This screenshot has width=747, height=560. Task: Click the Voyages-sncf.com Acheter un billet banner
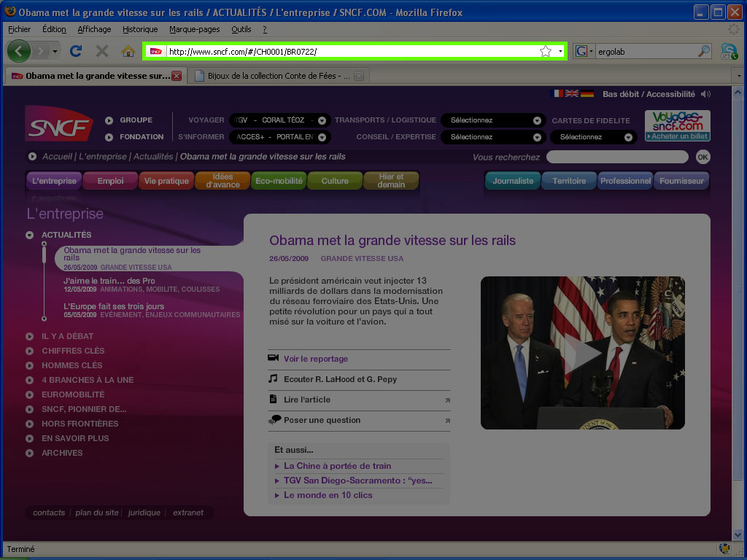[x=678, y=125]
